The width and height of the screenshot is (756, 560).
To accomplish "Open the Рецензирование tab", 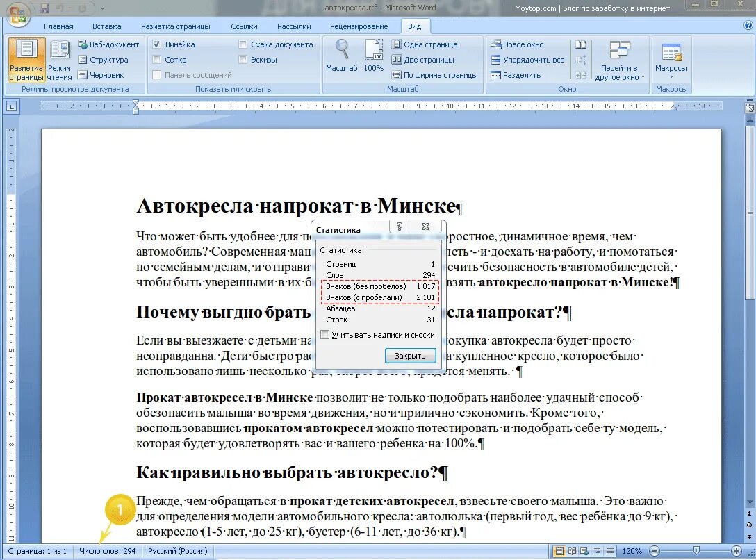I will [359, 26].
